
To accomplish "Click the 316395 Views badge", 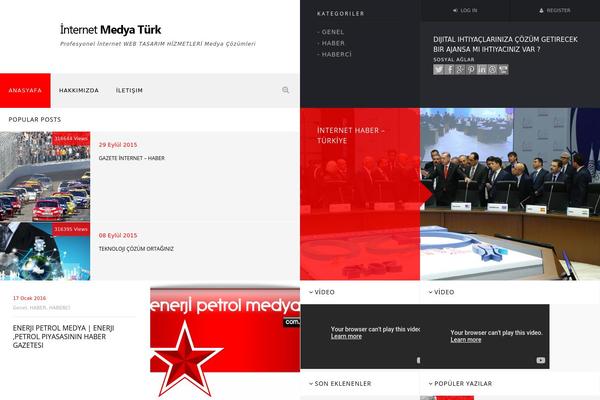I will (71, 229).
